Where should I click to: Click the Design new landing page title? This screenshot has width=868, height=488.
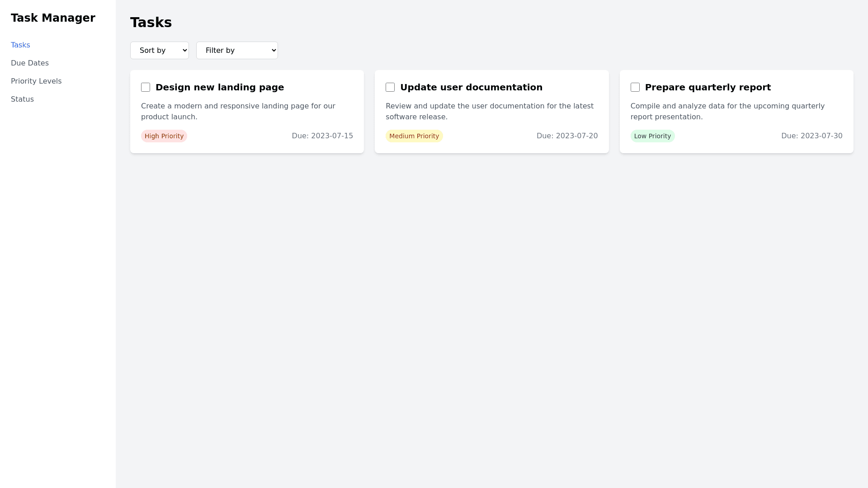(220, 87)
